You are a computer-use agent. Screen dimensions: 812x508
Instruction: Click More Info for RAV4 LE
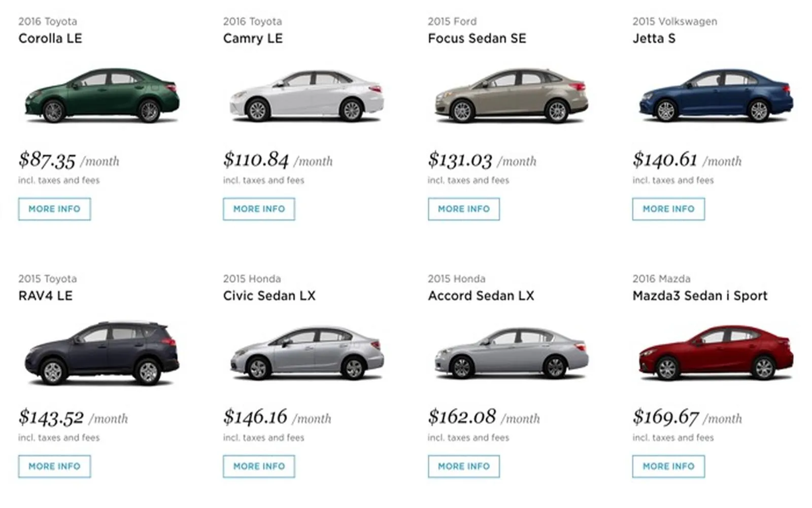click(54, 466)
